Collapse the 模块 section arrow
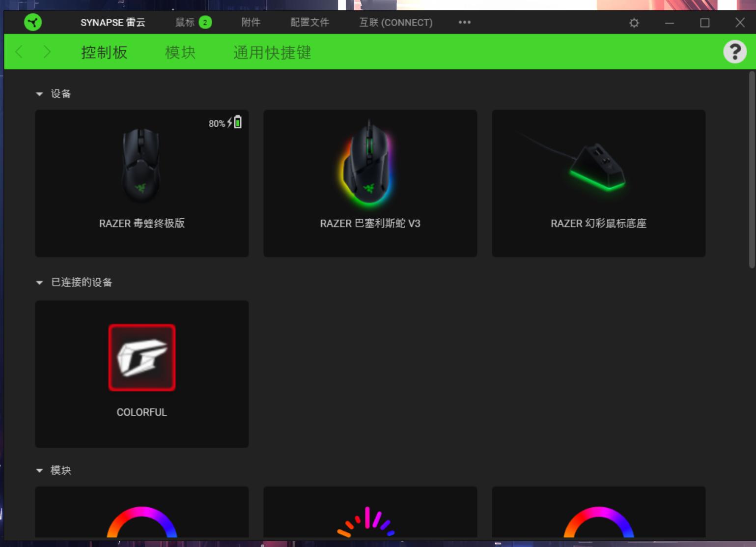 pos(40,470)
